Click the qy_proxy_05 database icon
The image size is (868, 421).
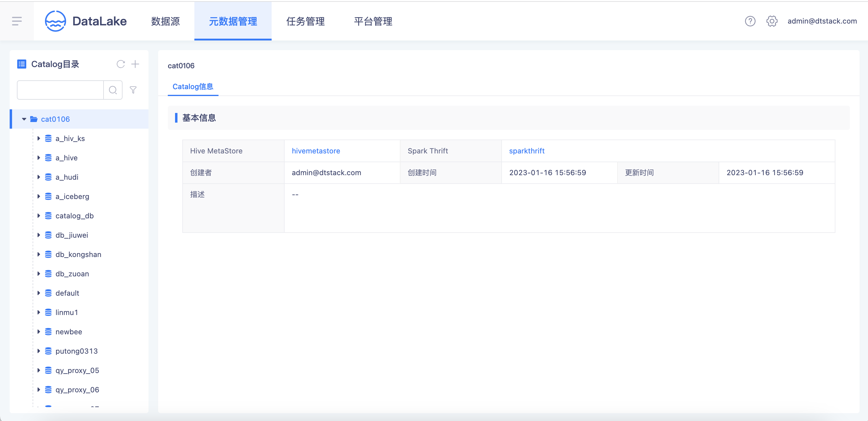[x=48, y=371]
